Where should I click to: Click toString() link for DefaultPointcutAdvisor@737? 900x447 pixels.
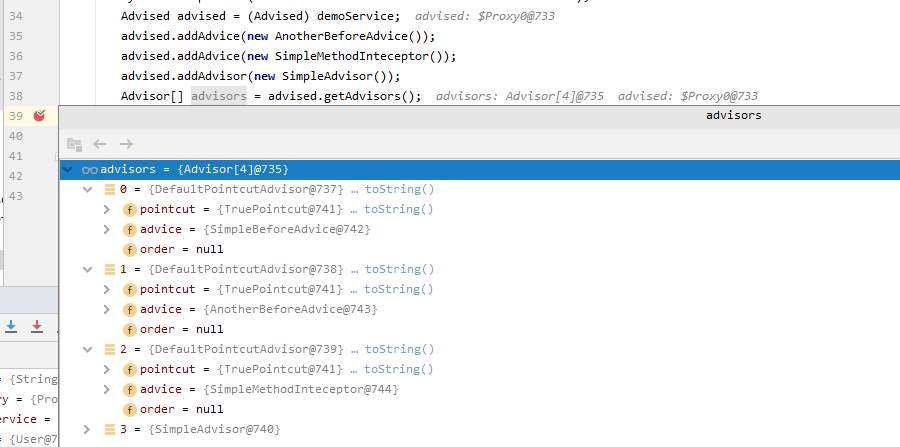(x=399, y=189)
